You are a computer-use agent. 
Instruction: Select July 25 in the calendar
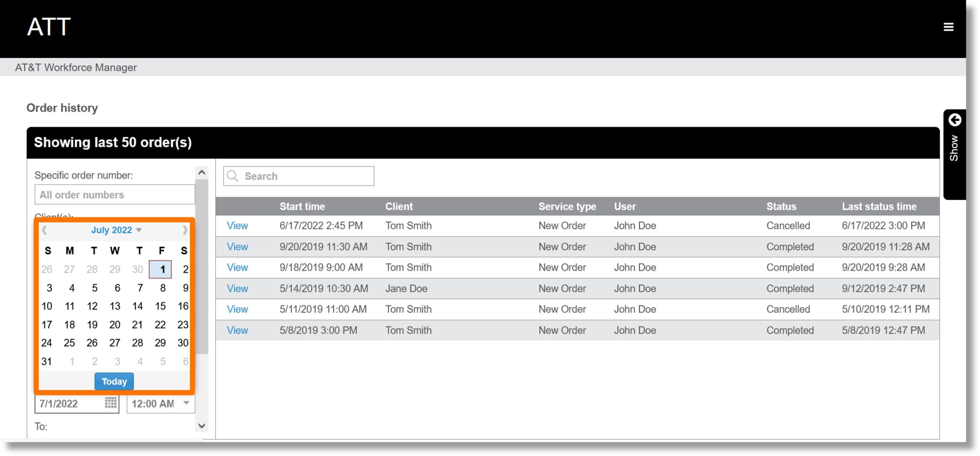point(69,343)
